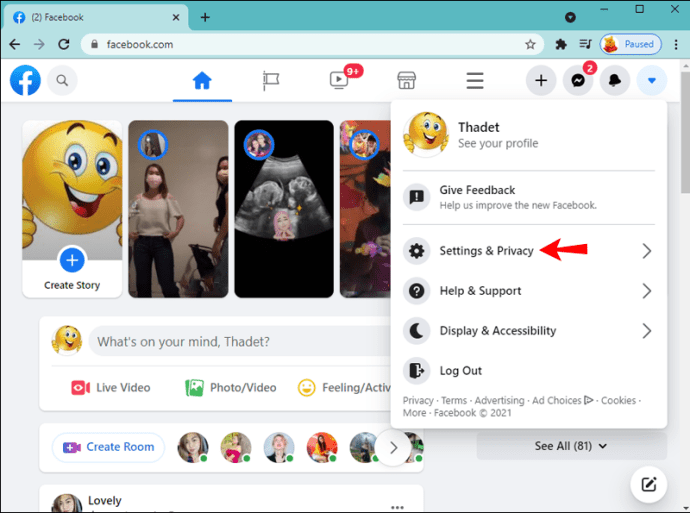The width and height of the screenshot is (690, 513).
Task: Click the tab search dropdown circle
Action: [x=570, y=17]
